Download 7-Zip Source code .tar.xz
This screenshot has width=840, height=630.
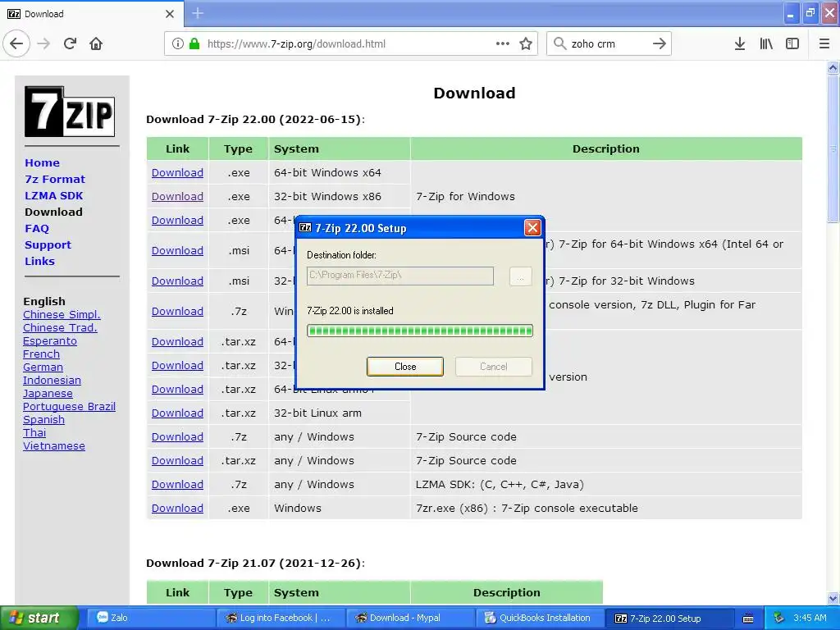click(x=177, y=461)
